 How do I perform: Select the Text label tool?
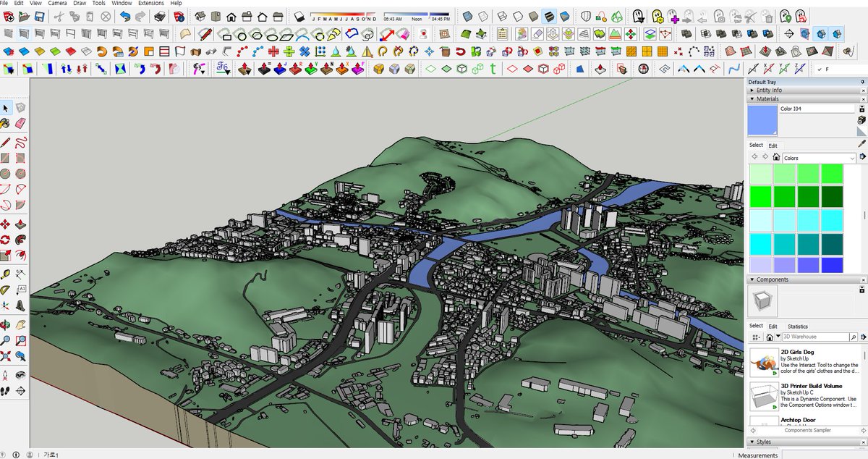21,290
